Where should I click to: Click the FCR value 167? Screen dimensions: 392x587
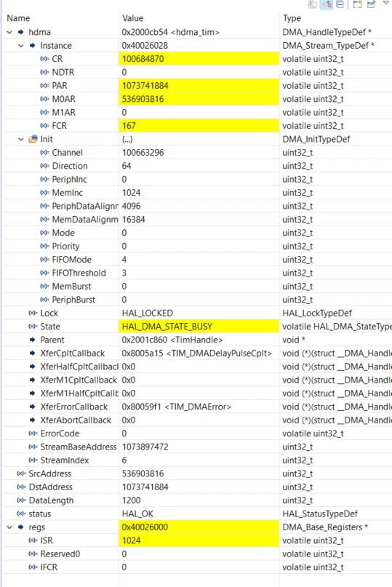129,126
